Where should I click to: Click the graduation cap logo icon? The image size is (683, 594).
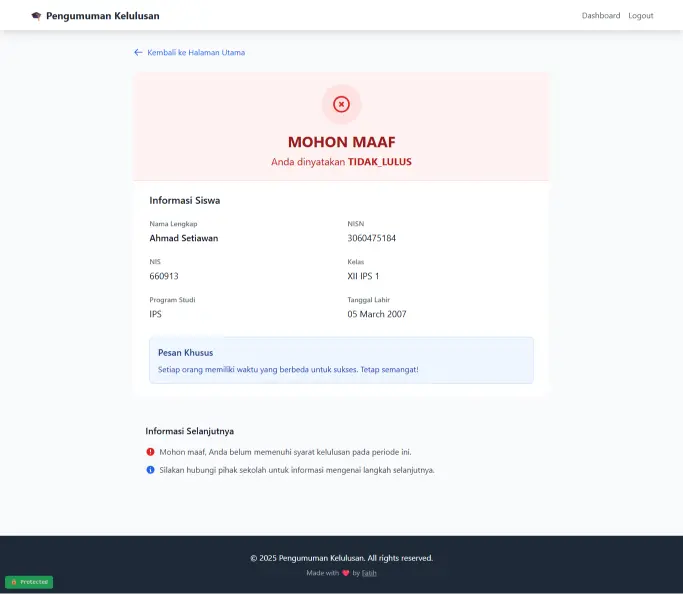tap(37, 16)
